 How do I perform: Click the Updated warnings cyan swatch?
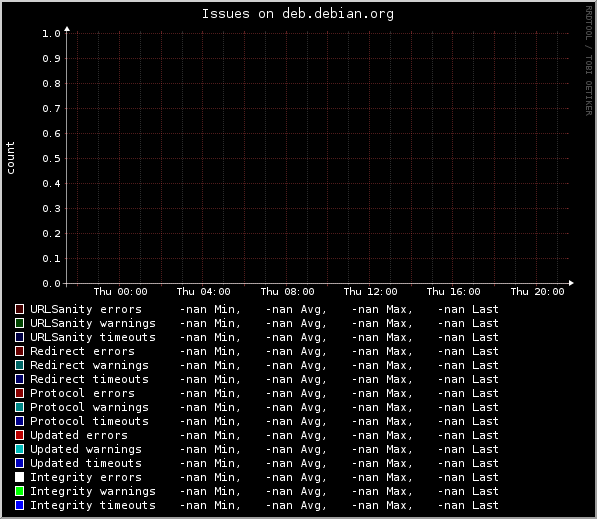(19, 449)
